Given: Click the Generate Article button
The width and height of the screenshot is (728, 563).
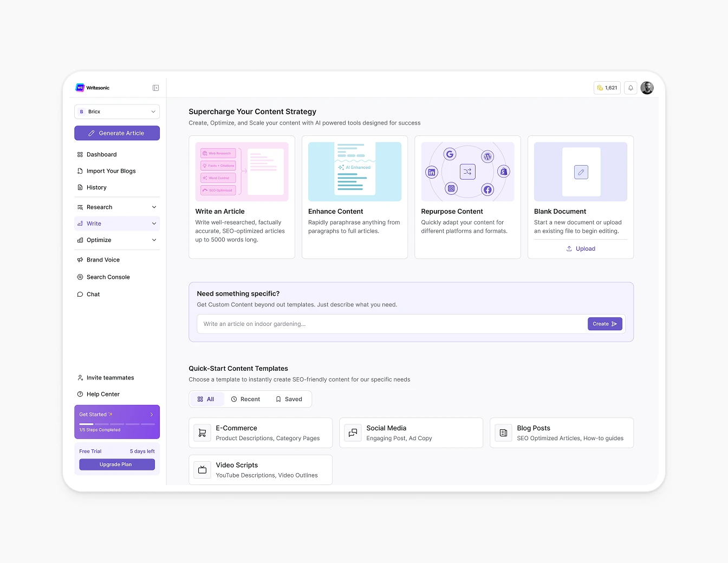Looking at the screenshot, I should pyautogui.click(x=116, y=133).
